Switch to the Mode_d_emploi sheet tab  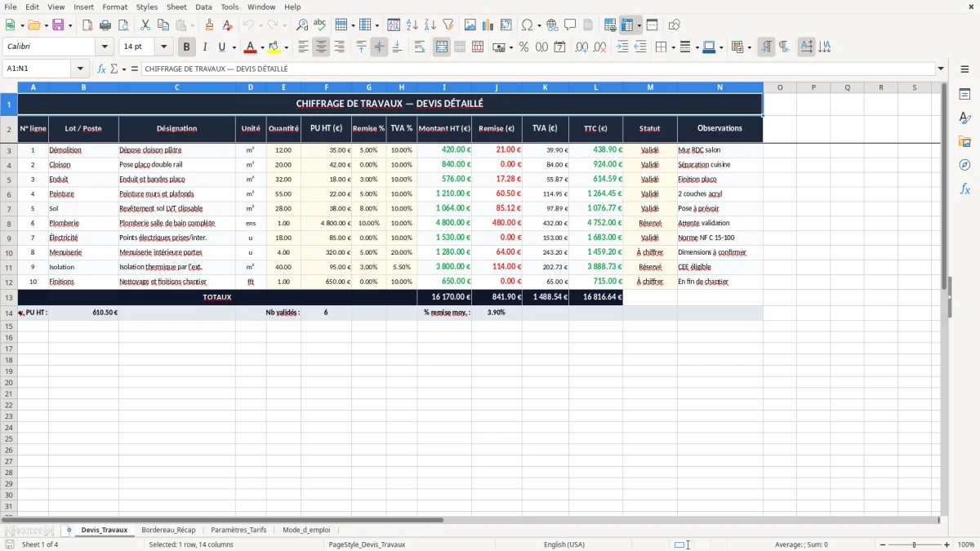pyautogui.click(x=306, y=530)
